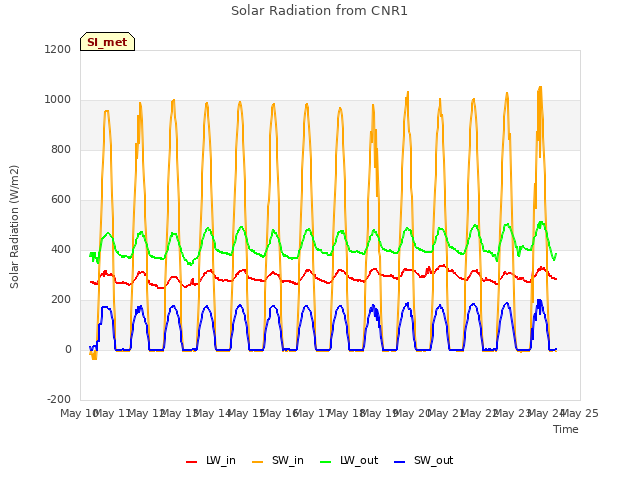The height and width of the screenshot is (480, 640).
Task: Click the 600 y-axis tick label
Action: pyautogui.click(x=61, y=200)
